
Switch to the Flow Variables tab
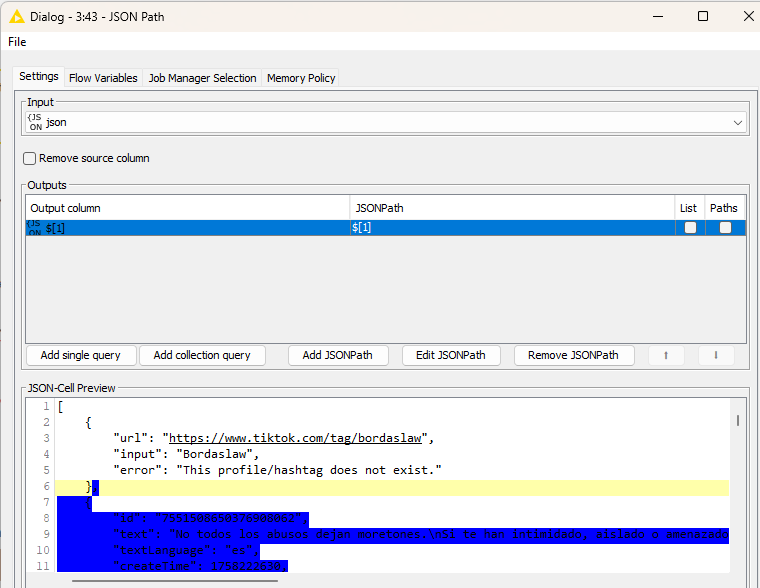pos(103,78)
